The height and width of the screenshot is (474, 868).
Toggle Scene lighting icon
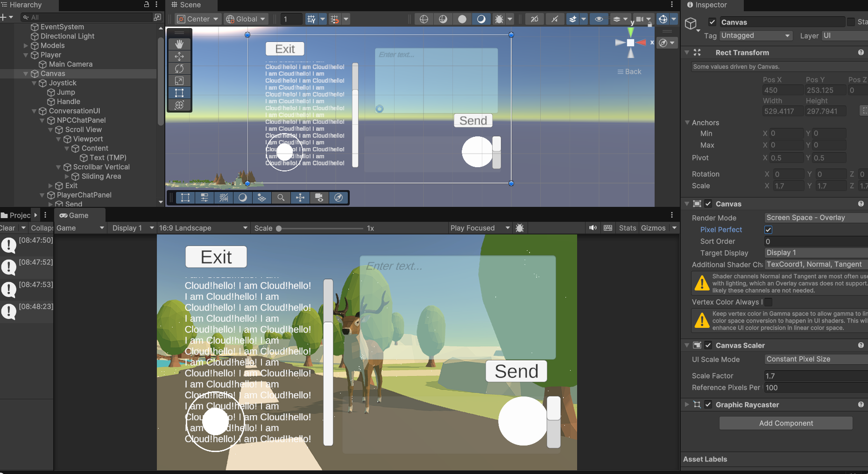tap(555, 19)
